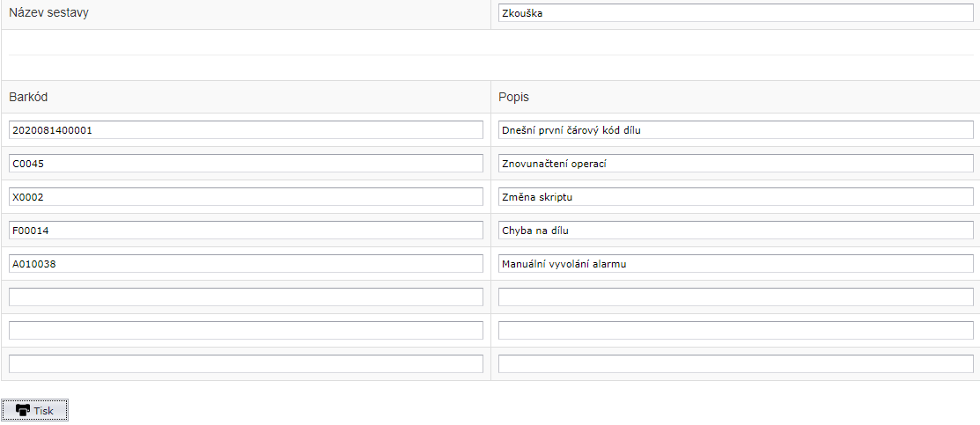This screenshot has height=425, width=980.
Task: Click the first empty Popis field
Action: coord(735,297)
